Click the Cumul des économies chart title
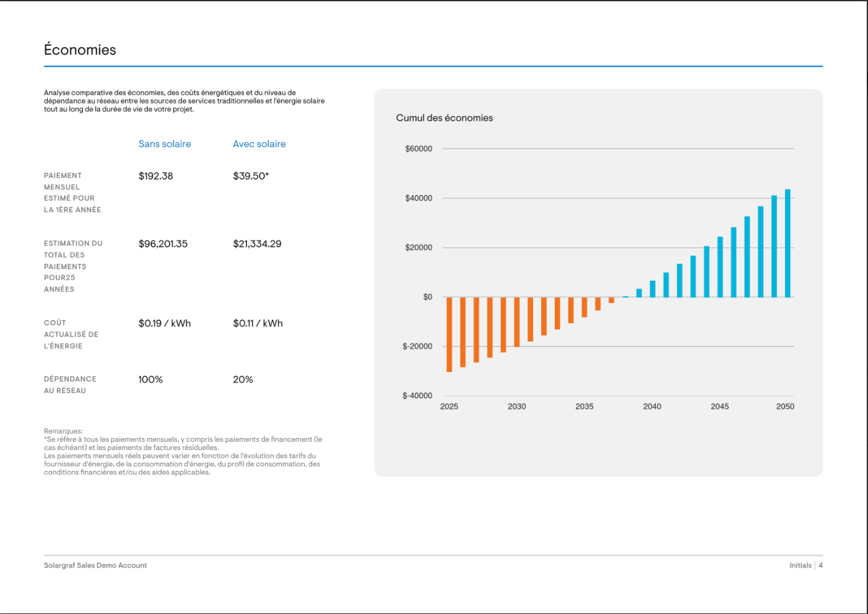Viewport: 868px width, 614px height. 444,118
